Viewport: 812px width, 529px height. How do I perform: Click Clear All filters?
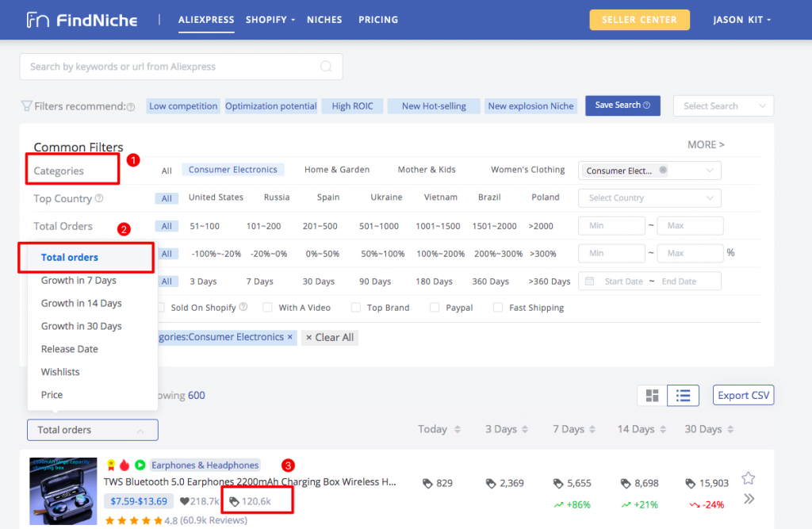(329, 337)
